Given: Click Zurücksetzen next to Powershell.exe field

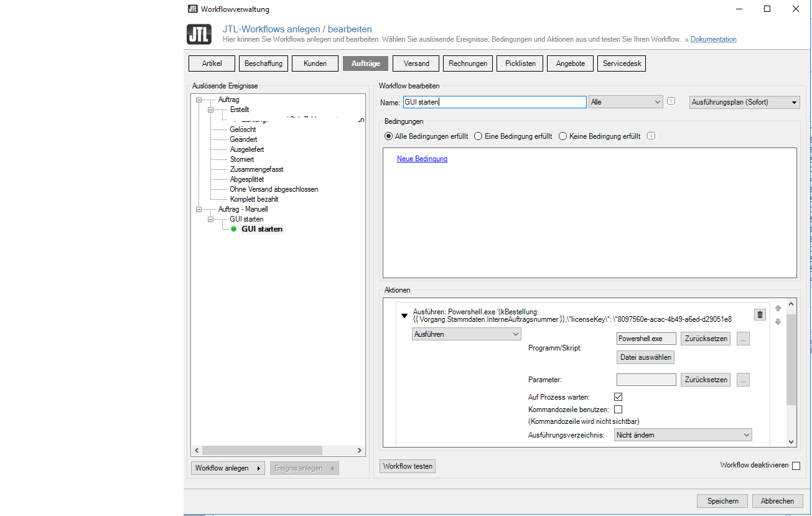Looking at the screenshot, I should (706, 339).
